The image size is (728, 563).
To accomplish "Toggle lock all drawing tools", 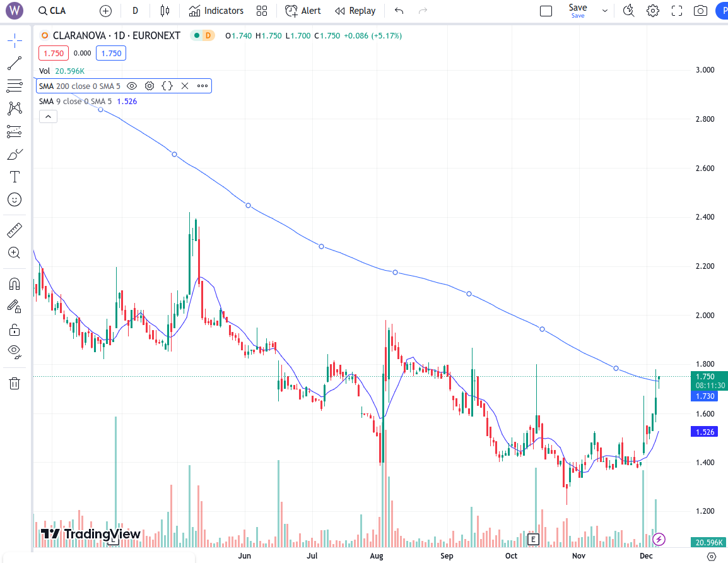I will [15, 329].
